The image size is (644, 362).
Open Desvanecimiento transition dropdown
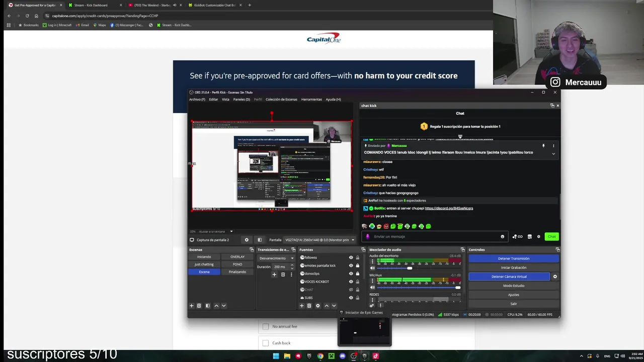click(x=276, y=258)
